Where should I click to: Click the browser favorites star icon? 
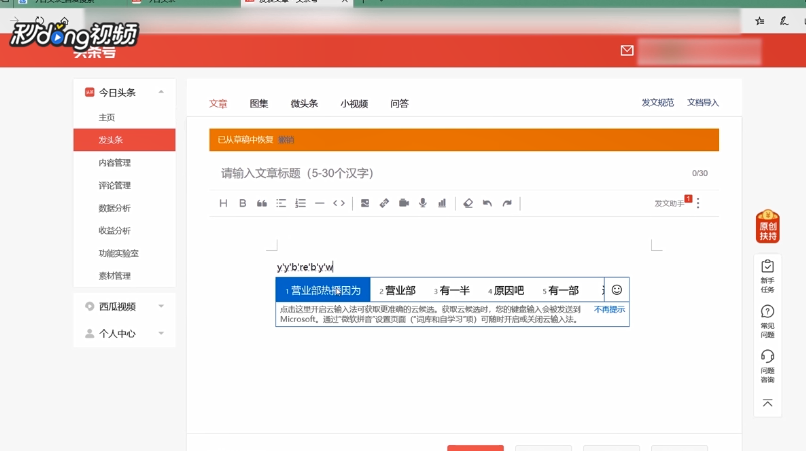[x=760, y=21]
